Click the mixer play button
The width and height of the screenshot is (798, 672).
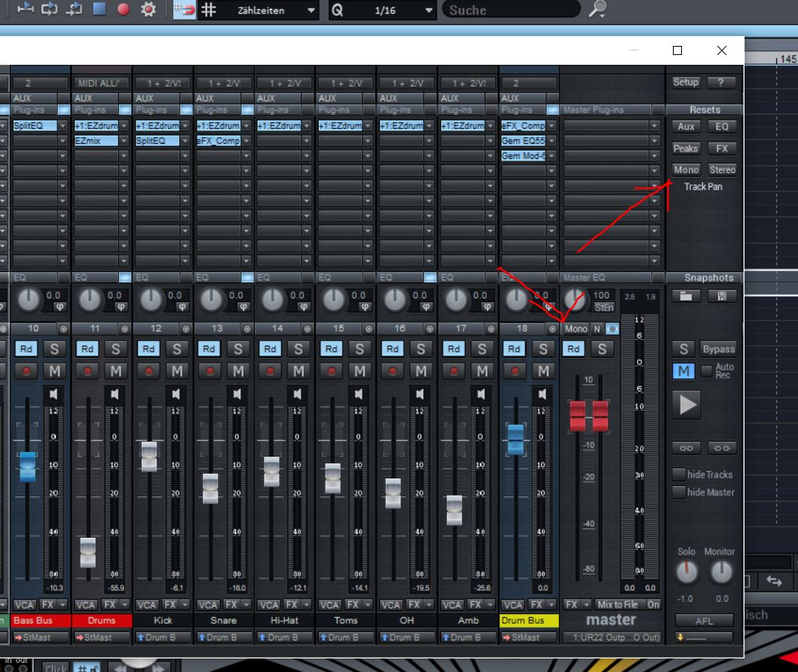(x=687, y=405)
